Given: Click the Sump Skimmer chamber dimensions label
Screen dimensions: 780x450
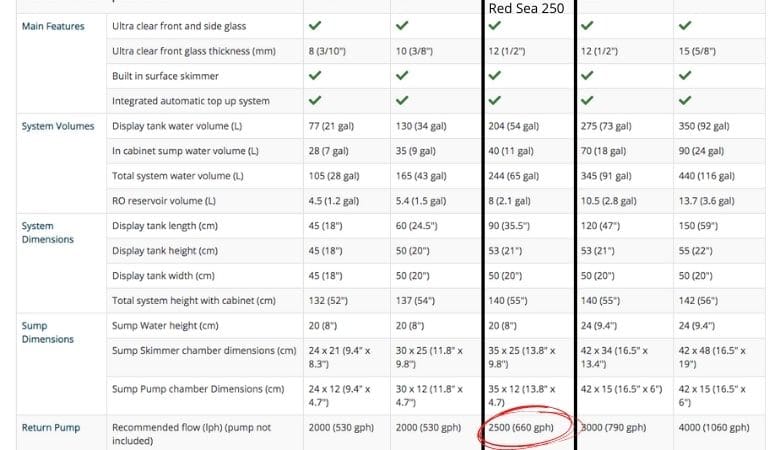Looking at the screenshot, I should (x=204, y=351).
